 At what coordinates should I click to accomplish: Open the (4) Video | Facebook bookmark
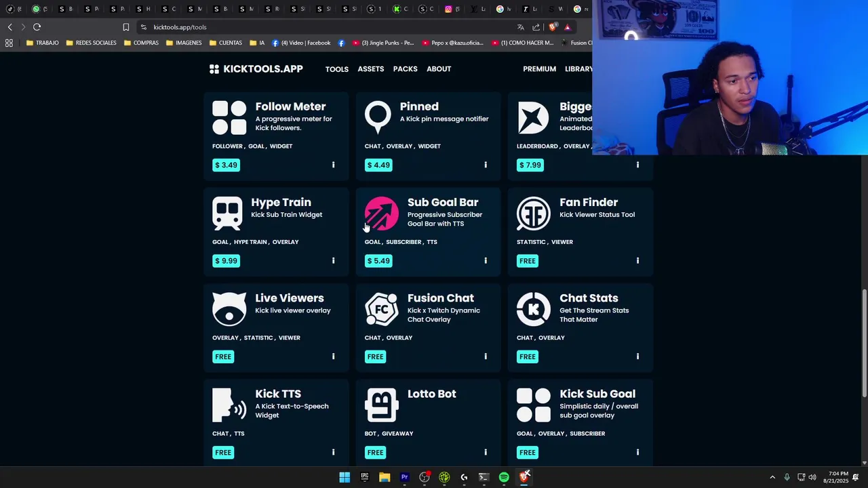(301, 43)
